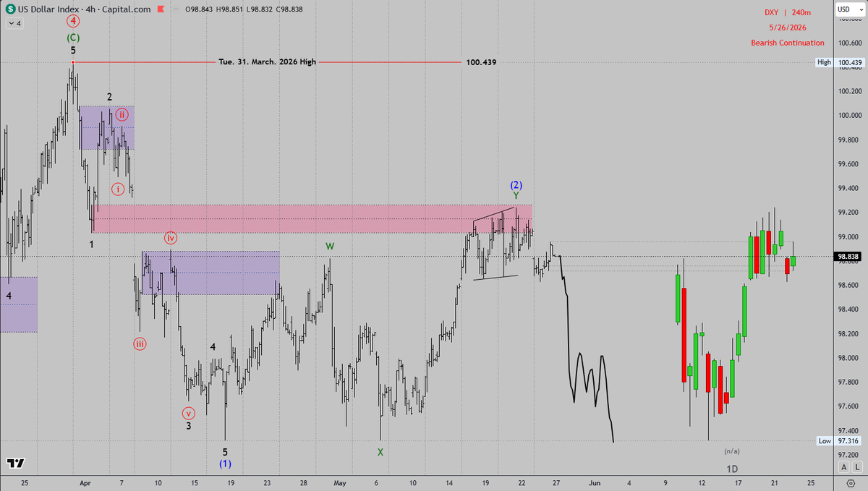
Task: Click the High 100.439 price label
Action: click(x=840, y=62)
